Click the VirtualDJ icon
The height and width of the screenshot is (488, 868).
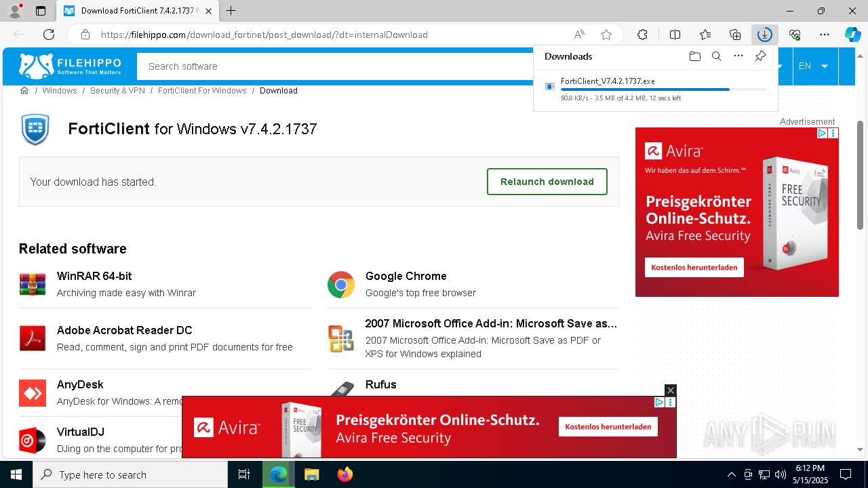pos(33,441)
